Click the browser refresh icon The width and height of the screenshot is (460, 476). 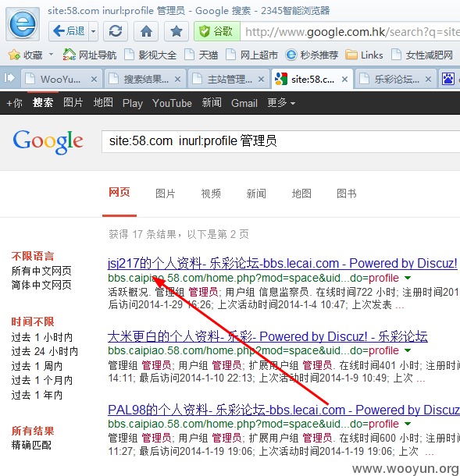116,31
